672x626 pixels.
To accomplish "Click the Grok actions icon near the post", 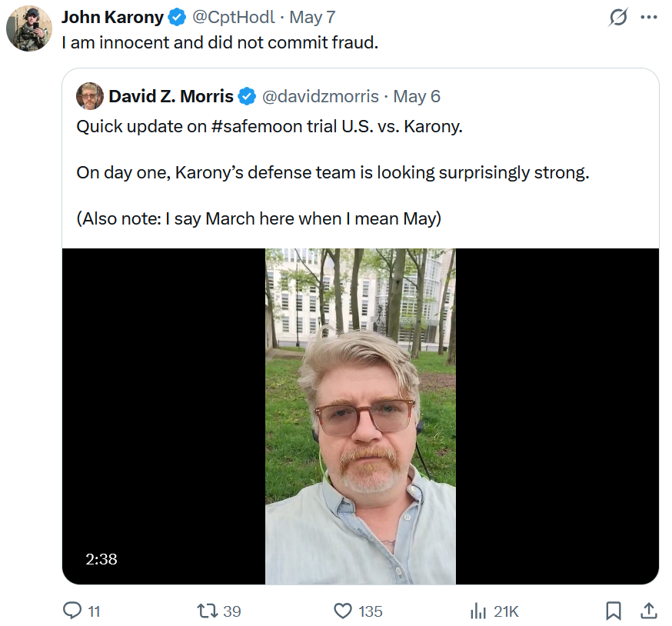I will 620,16.
